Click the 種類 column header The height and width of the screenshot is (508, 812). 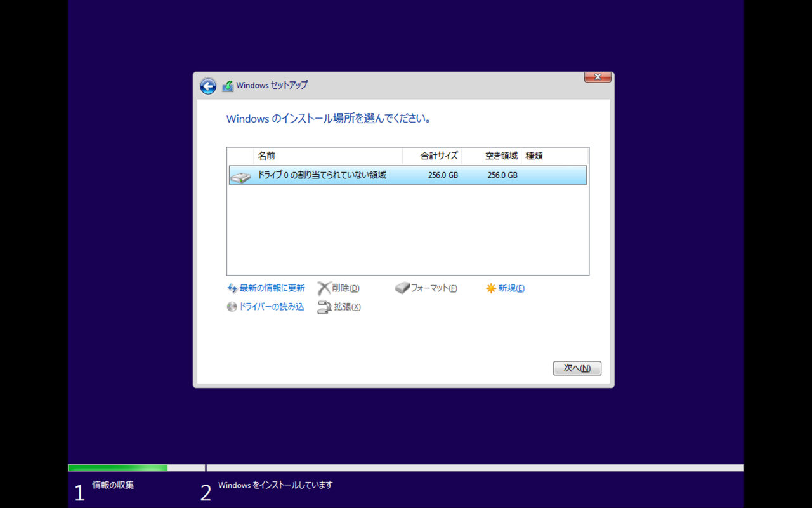click(x=554, y=156)
